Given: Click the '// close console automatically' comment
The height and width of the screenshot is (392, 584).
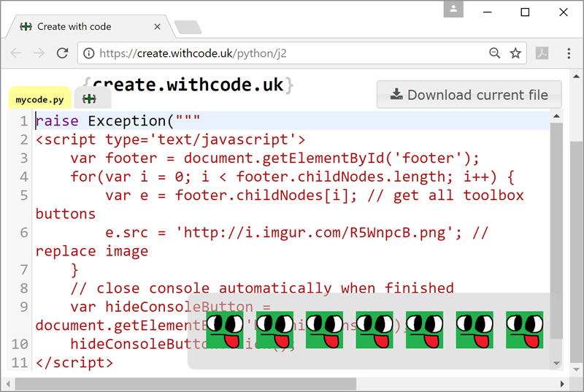Looking at the screenshot, I should 262,288.
